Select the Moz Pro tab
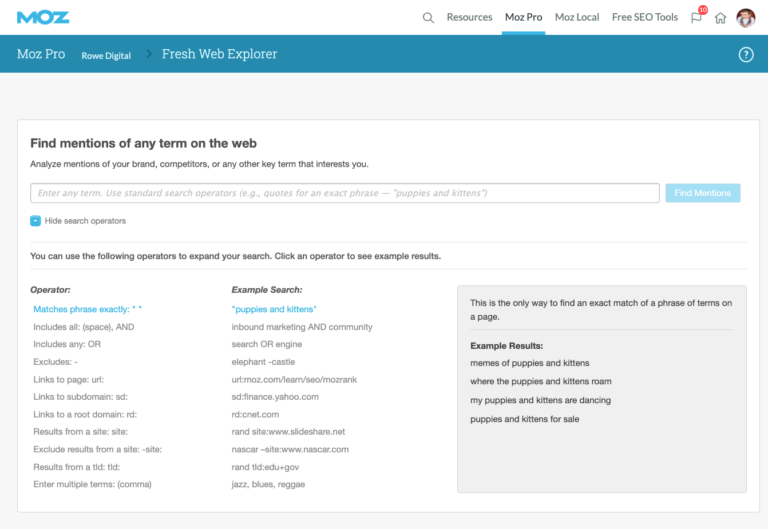768x529 pixels. (523, 17)
